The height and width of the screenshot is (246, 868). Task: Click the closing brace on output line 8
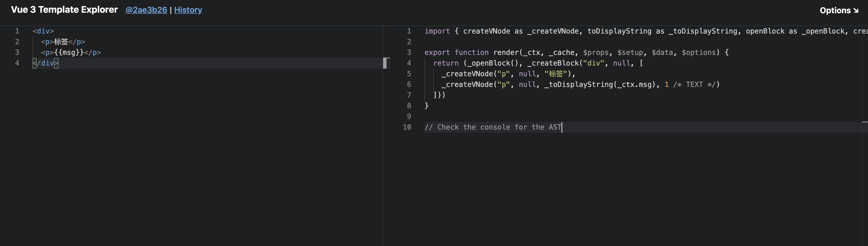427,106
